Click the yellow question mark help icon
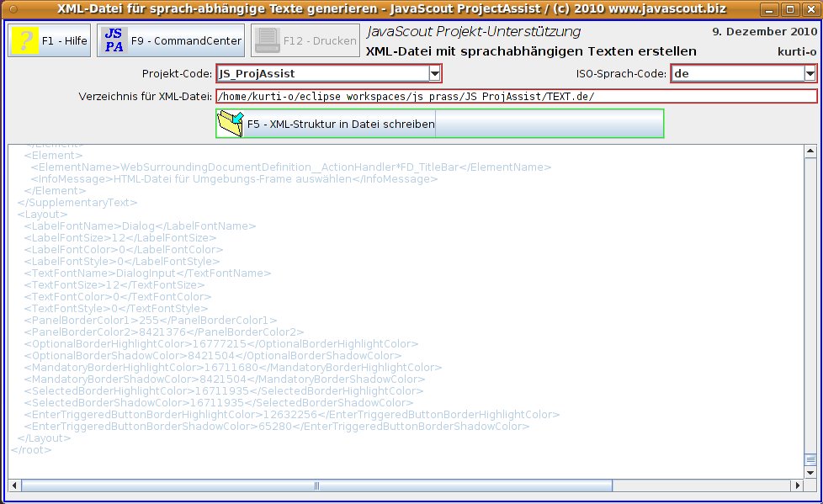 tap(25, 40)
